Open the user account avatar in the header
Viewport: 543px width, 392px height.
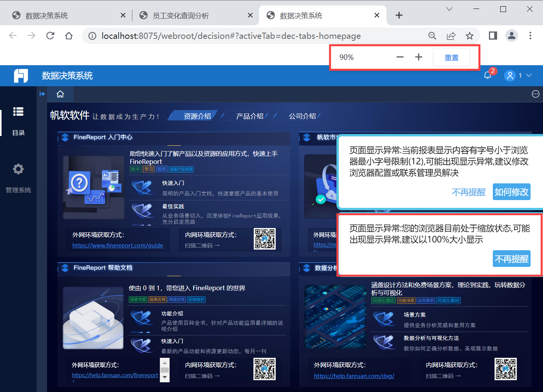coord(510,75)
